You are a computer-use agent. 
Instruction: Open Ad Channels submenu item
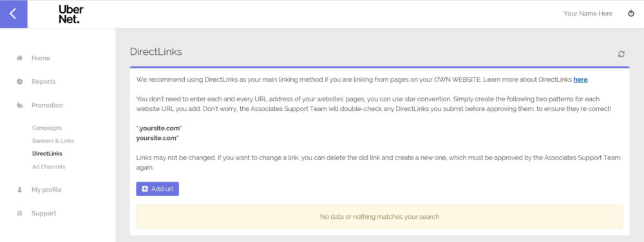click(x=48, y=166)
